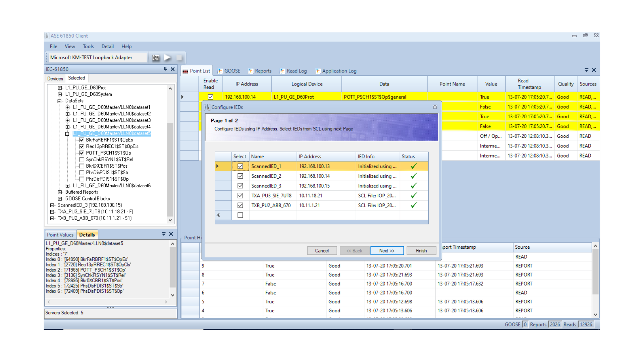Uncheck the Select box for ScannedIED_2
The height and width of the screenshot is (362, 644).
[x=240, y=176]
